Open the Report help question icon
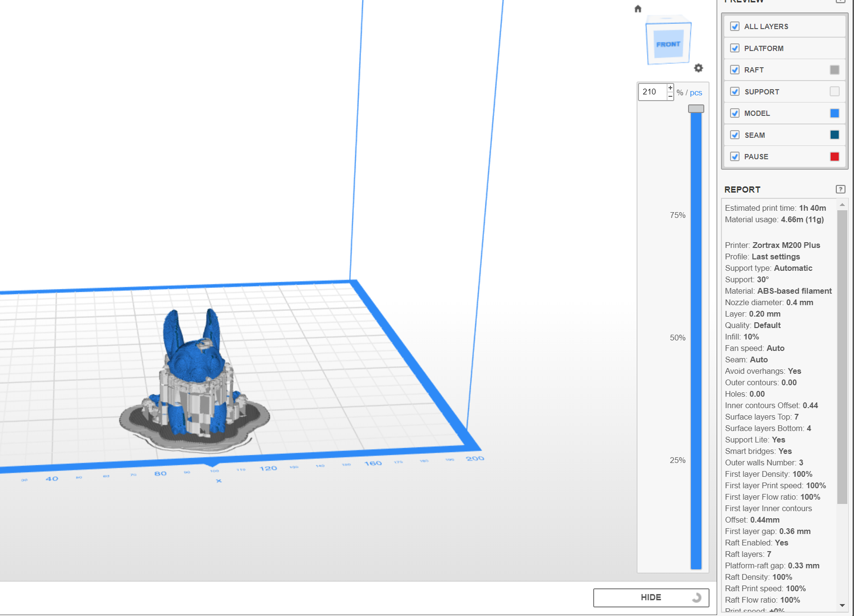Image resolution: width=854 pixels, height=616 pixels. [840, 189]
